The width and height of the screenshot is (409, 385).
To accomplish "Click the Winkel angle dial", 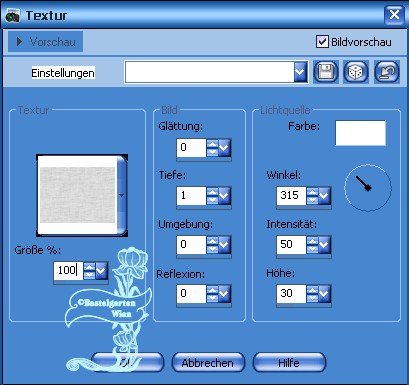I will (x=368, y=188).
